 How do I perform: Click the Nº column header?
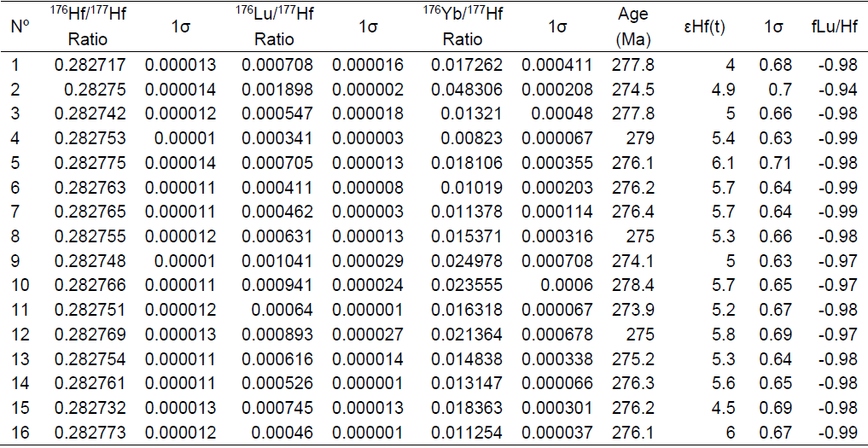(x=20, y=26)
